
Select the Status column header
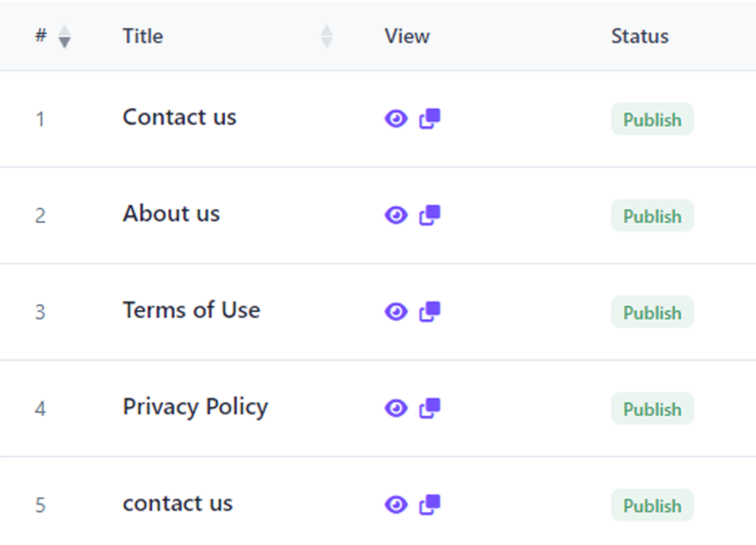click(639, 36)
